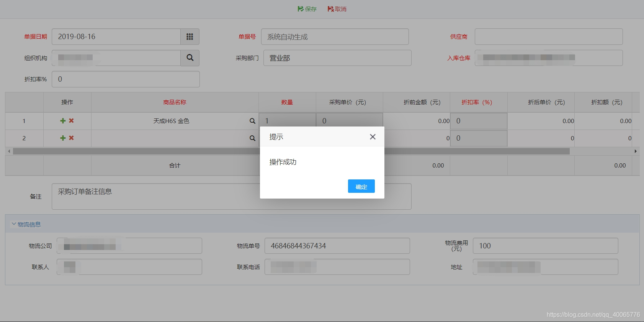Click the 组织机构 search magnifier icon
This screenshot has height=322, width=644.
point(190,58)
